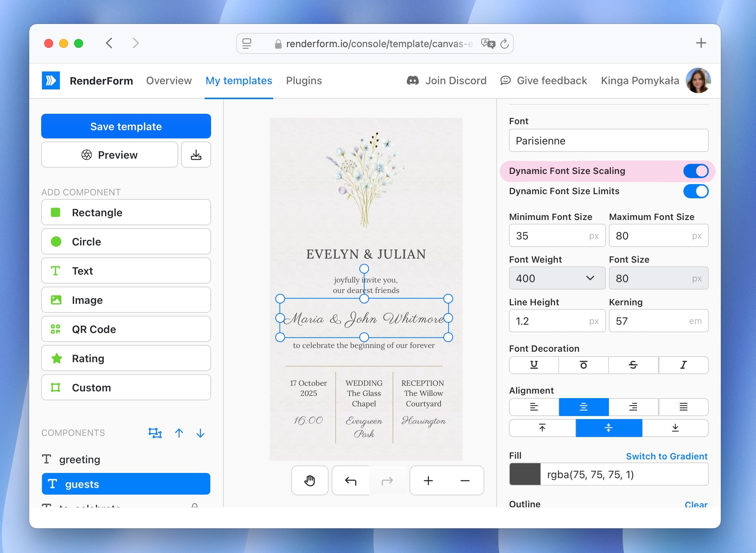Open a new tab with plus icon

701,43
